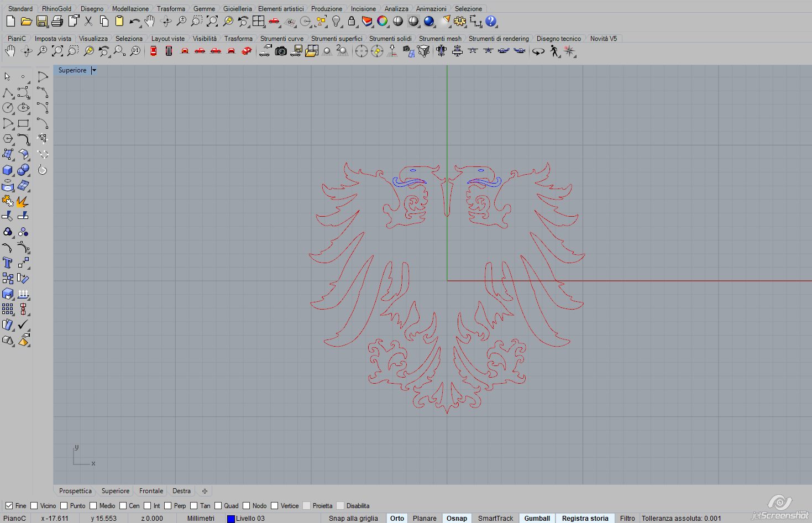
Task: Toggle Snap alla griglia in status bar
Action: coord(353,519)
